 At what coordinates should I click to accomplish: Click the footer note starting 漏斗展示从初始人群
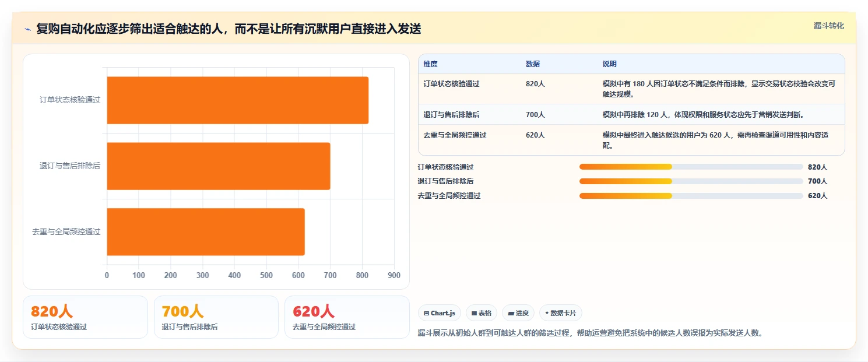coord(591,333)
